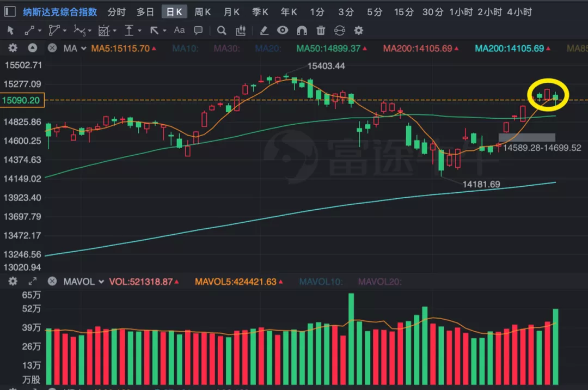Image resolution: width=588 pixels, height=390 pixels.
Task: Select the 3分 interval
Action: tap(346, 12)
